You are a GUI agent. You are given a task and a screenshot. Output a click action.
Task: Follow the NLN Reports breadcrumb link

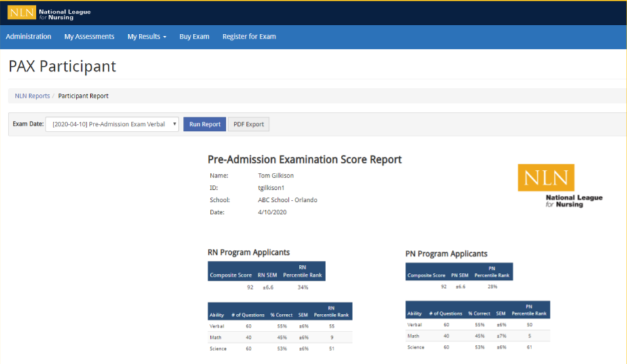click(33, 96)
